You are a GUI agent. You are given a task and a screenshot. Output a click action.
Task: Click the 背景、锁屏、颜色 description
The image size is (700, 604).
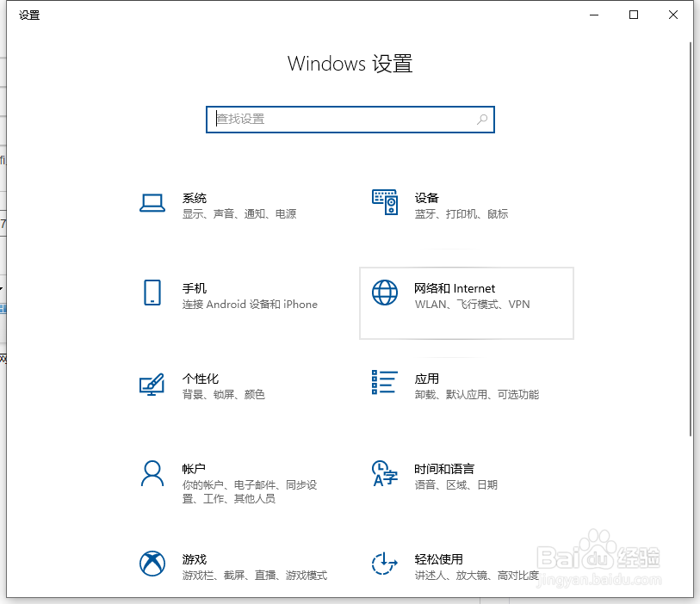point(223,394)
